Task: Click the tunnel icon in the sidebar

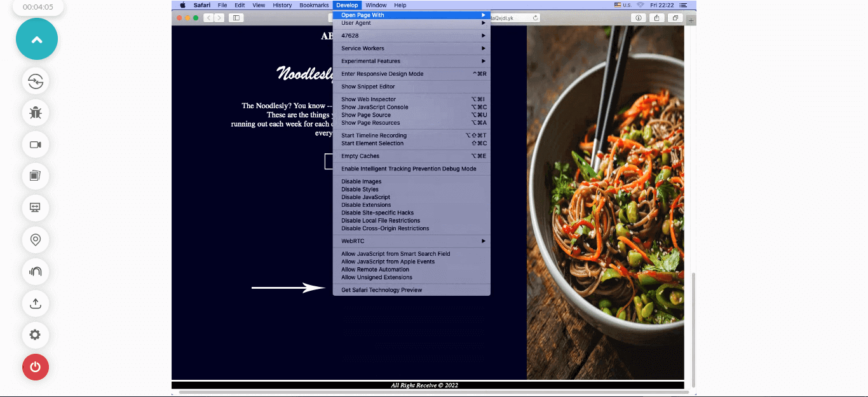Action: click(36, 272)
